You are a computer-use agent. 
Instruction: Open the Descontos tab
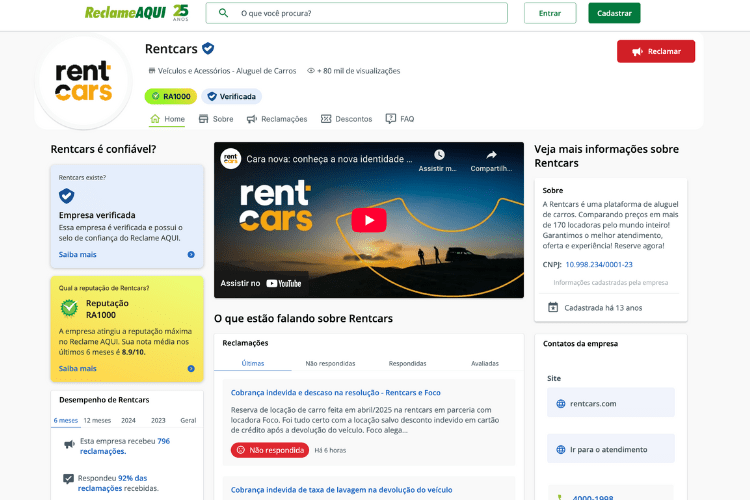[x=346, y=119]
